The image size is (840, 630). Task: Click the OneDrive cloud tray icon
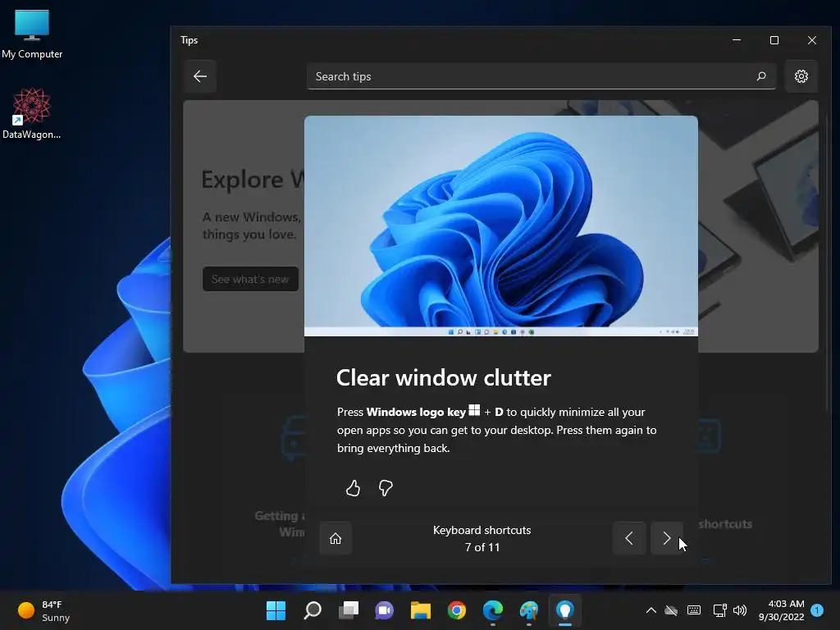pyautogui.click(x=671, y=610)
